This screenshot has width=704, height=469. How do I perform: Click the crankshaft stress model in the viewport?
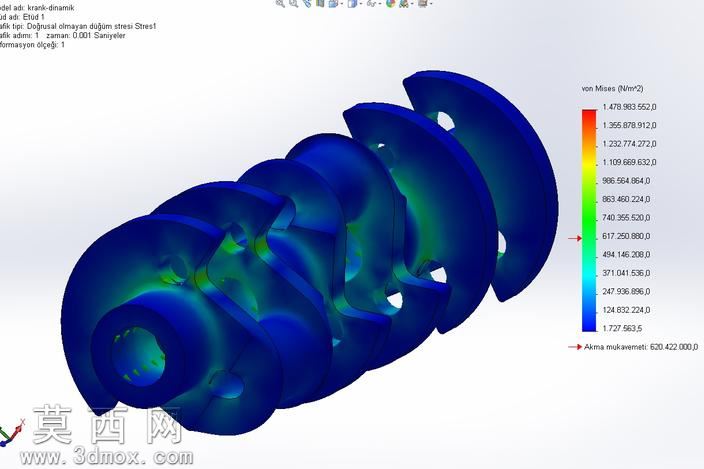click(310, 254)
